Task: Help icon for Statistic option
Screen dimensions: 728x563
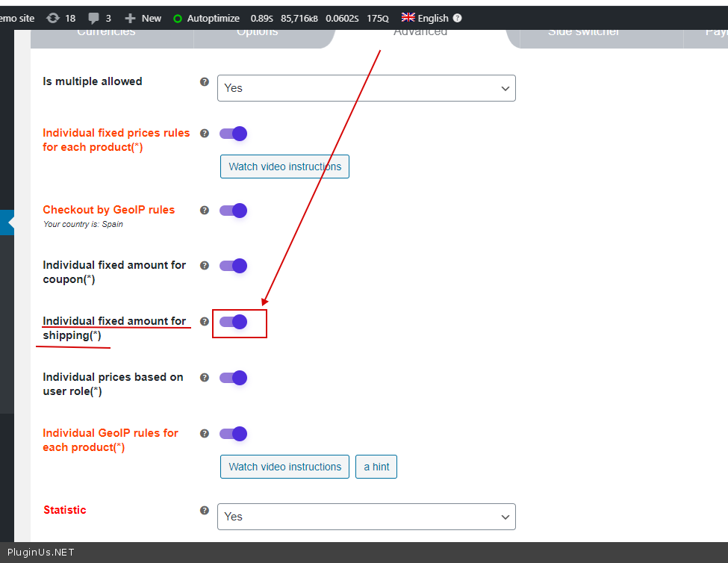Action: [x=205, y=511]
